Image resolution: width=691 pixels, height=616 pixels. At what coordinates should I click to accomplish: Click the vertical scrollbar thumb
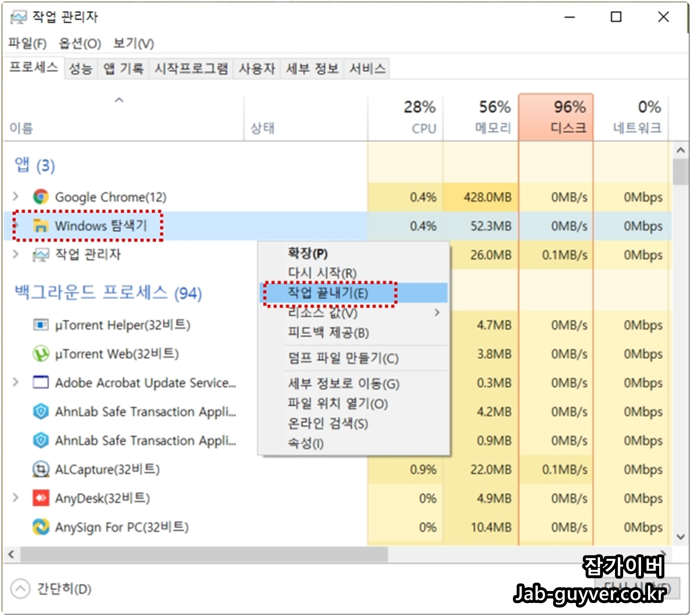[x=681, y=172]
